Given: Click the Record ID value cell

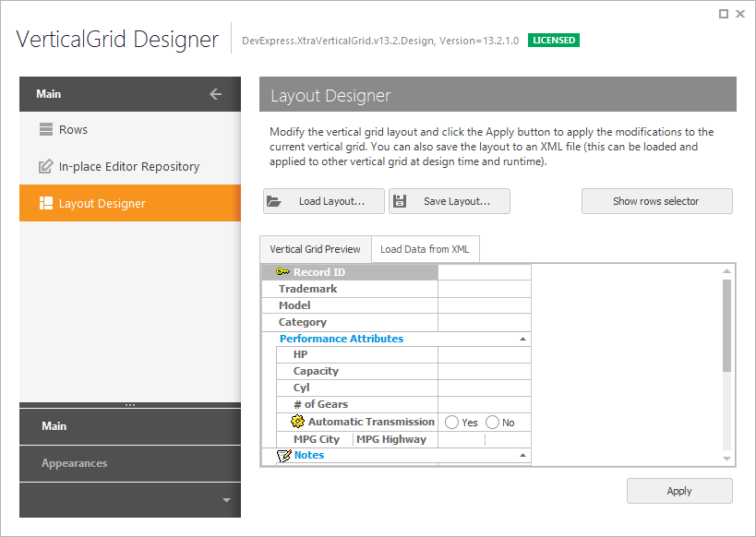Looking at the screenshot, I should click(485, 272).
